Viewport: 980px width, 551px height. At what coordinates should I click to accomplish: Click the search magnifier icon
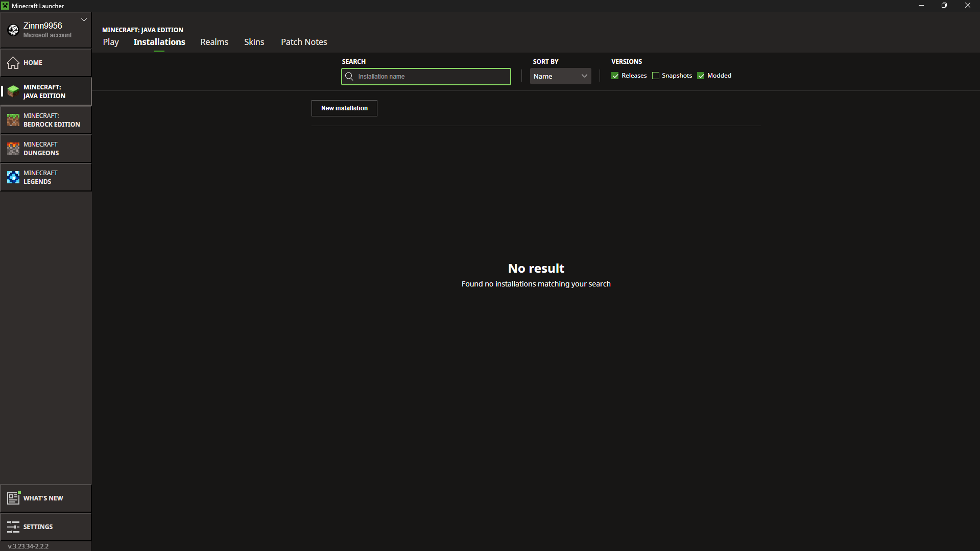(349, 77)
